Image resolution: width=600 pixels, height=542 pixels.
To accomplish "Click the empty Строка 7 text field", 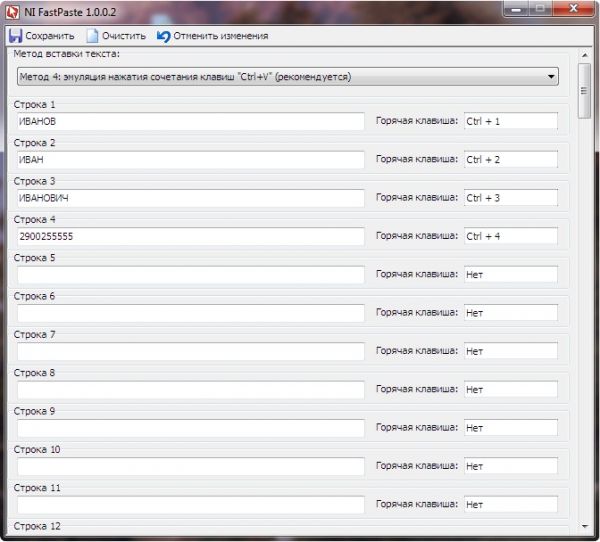I will [191, 351].
